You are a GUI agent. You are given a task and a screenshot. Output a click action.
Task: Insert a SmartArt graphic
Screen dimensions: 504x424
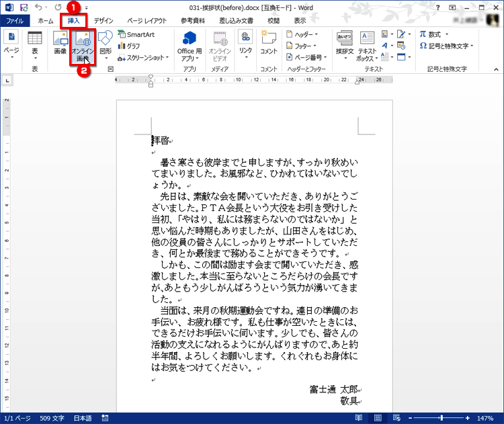pyautogui.click(x=136, y=34)
